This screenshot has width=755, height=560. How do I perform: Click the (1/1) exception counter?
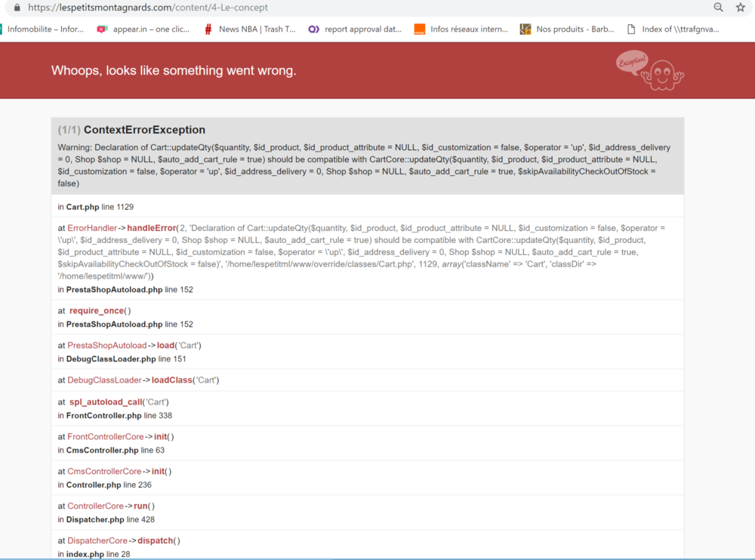[69, 130]
